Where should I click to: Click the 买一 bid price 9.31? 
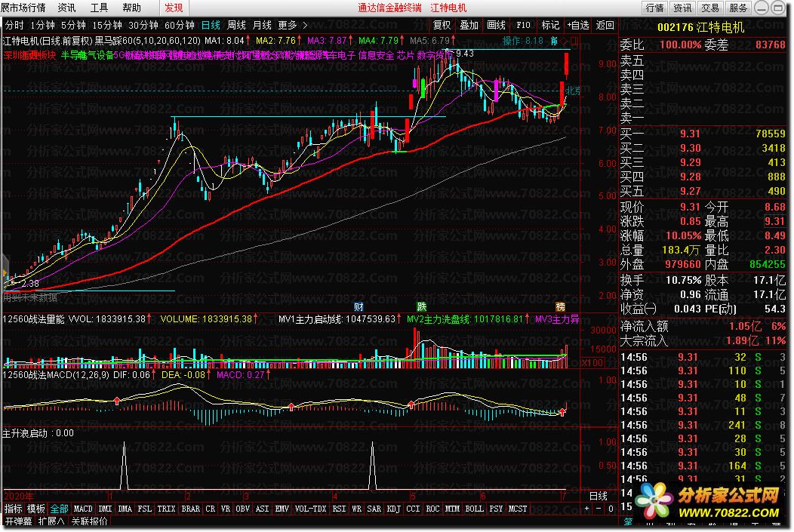[x=690, y=134]
